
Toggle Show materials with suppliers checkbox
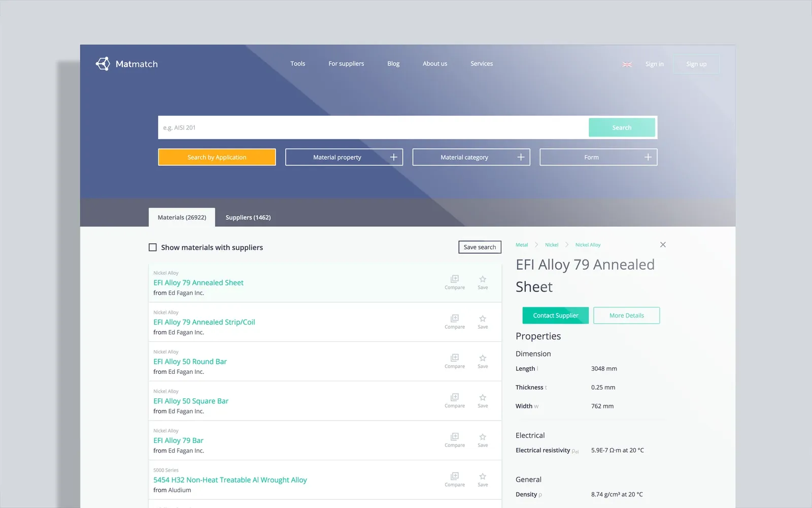point(152,247)
